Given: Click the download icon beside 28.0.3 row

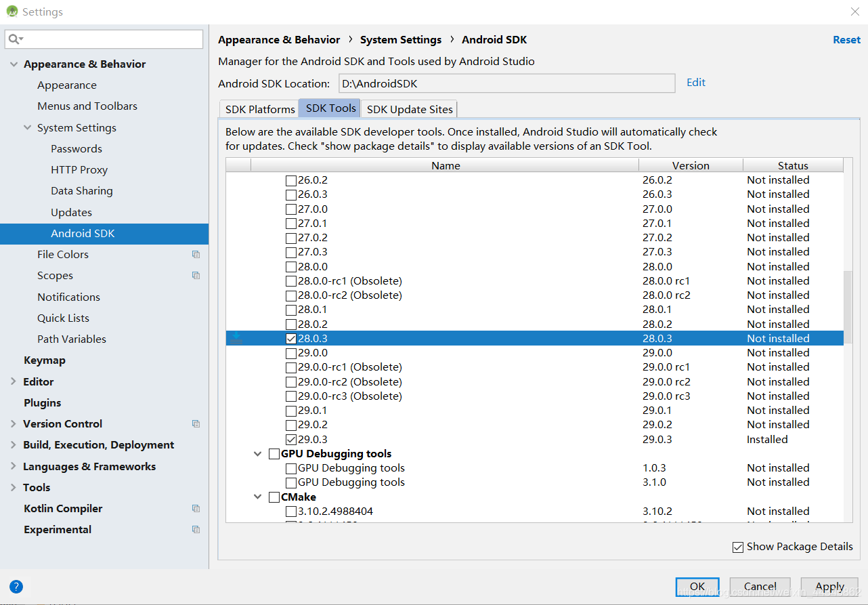Looking at the screenshot, I should coord(236,338).
